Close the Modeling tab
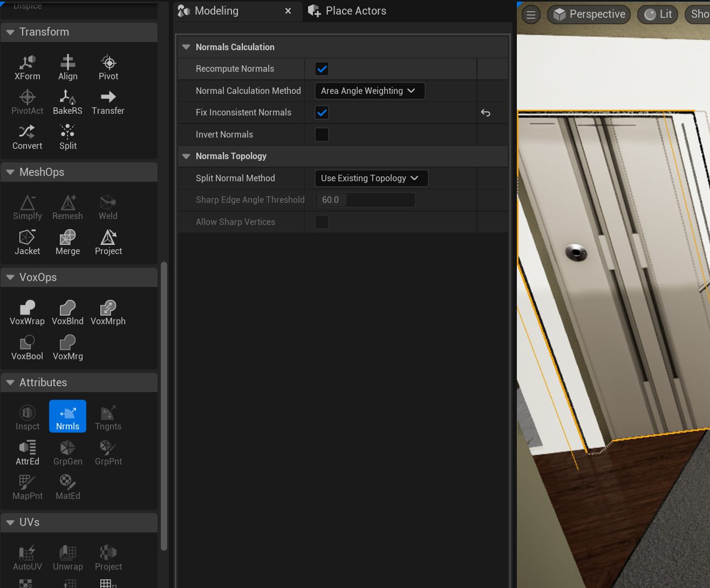The image size is (710, 588). click(x=288, y=11)
